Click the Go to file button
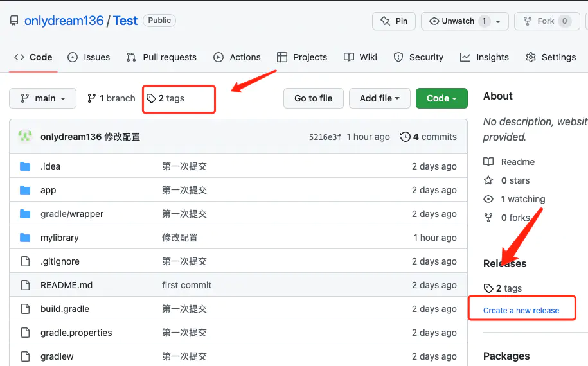The image size is (588, 366). point(314,98)
